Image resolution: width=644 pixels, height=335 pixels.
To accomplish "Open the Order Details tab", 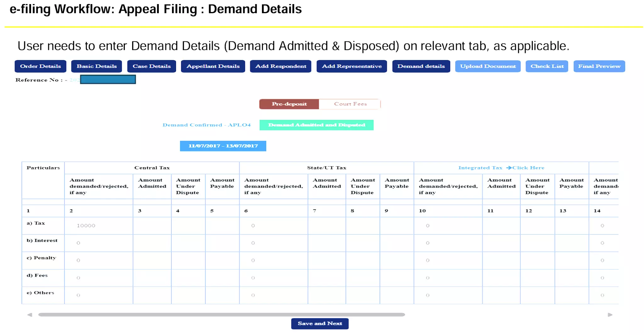I will pyautogui.click(x=40, y=66).
